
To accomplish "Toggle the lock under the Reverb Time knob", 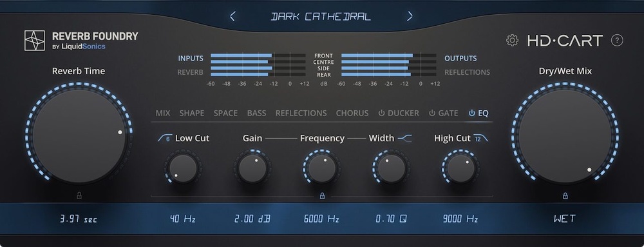I will point(79,196).
